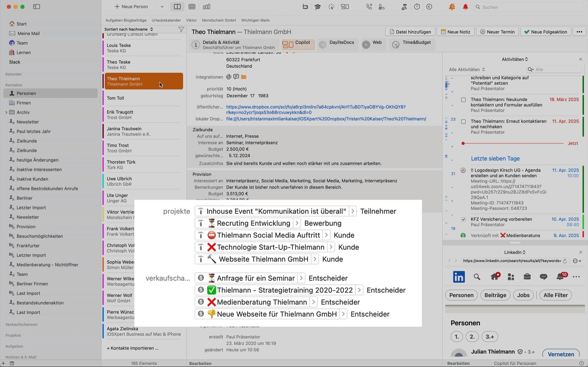Check the 'Neukunde kontaktieren' task checkbox
This screenshot has width=588, height=367.
[x=463, y=100]
